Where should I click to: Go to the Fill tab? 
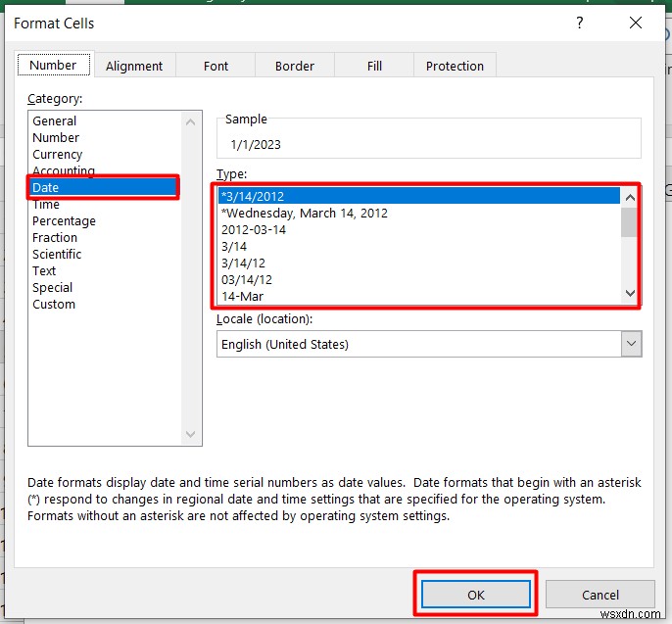[x=374, y=66]
